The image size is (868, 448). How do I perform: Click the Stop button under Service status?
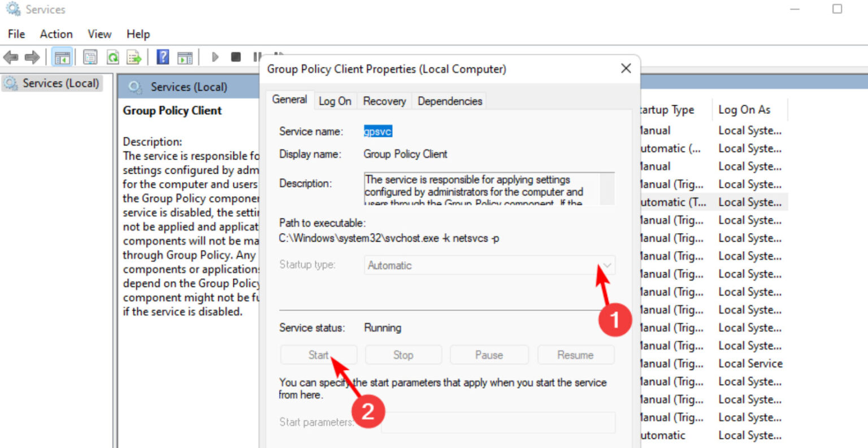click(x=403, y=355)
